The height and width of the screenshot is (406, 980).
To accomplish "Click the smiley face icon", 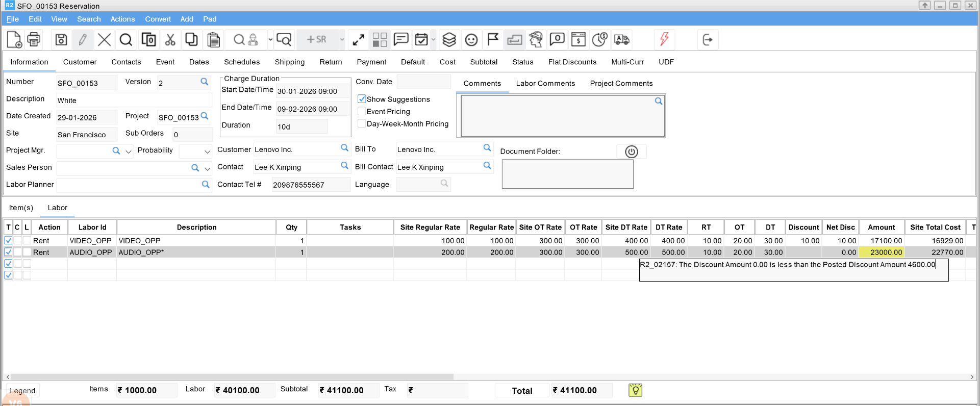I will click(471, 39).
